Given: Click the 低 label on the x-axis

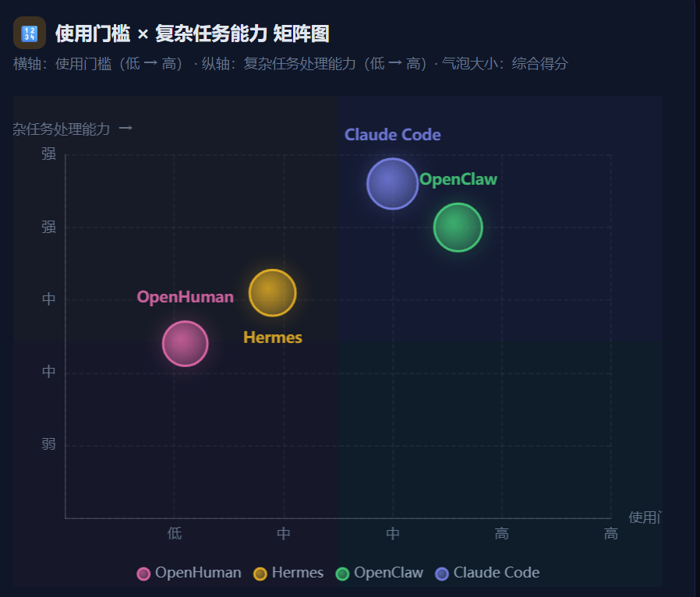Looking at the screenshot, I should (x=174, y=533).
